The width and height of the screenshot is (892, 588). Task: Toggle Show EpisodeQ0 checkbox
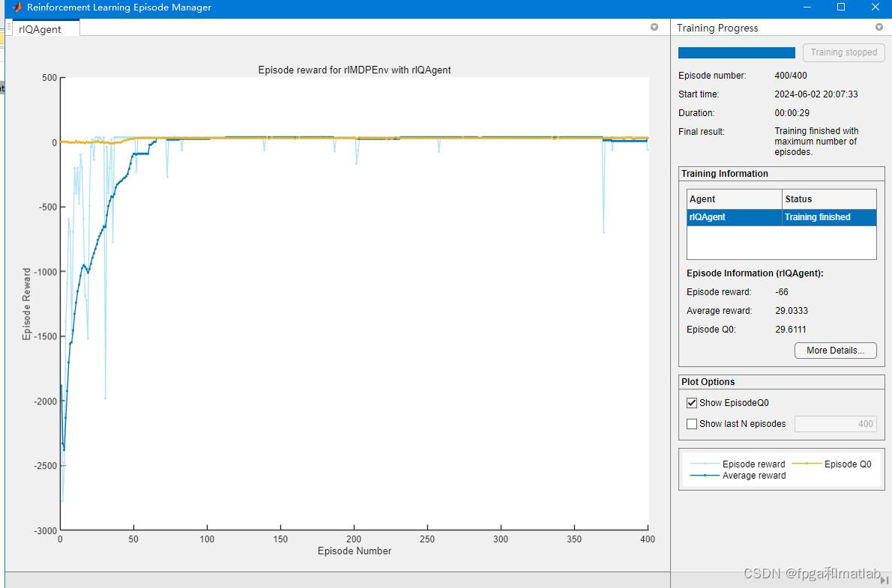[x=692, y=403]
